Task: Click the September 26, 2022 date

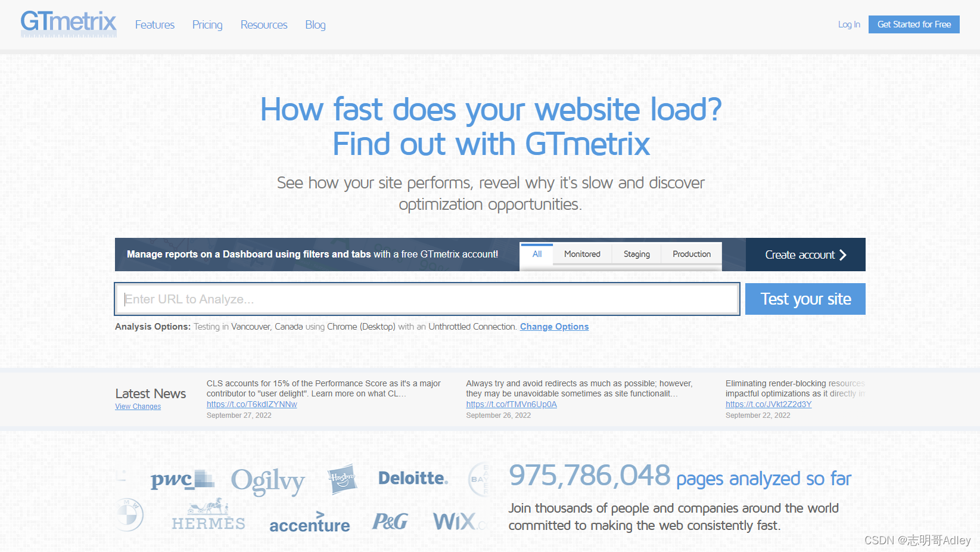Action: [498, 415]
